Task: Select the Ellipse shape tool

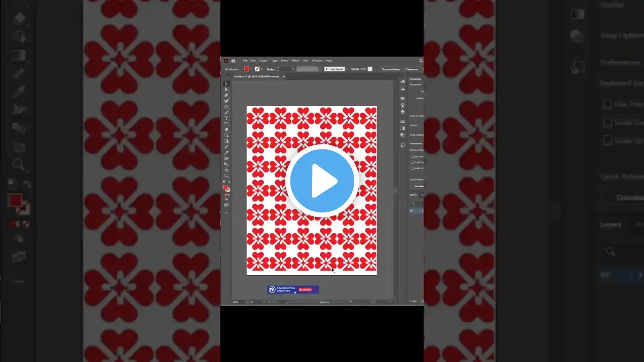Action: coord(226,107)
